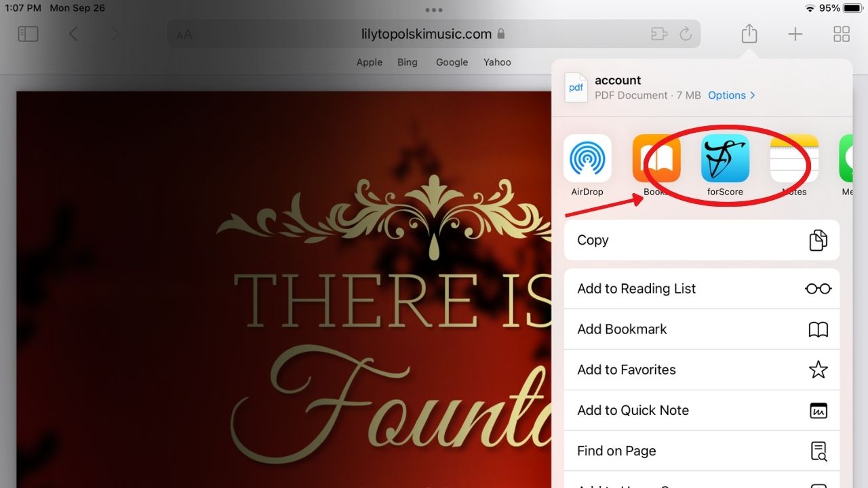
Task: Click the lilytopolskimusic.com address field
Action: coord(434,34)
